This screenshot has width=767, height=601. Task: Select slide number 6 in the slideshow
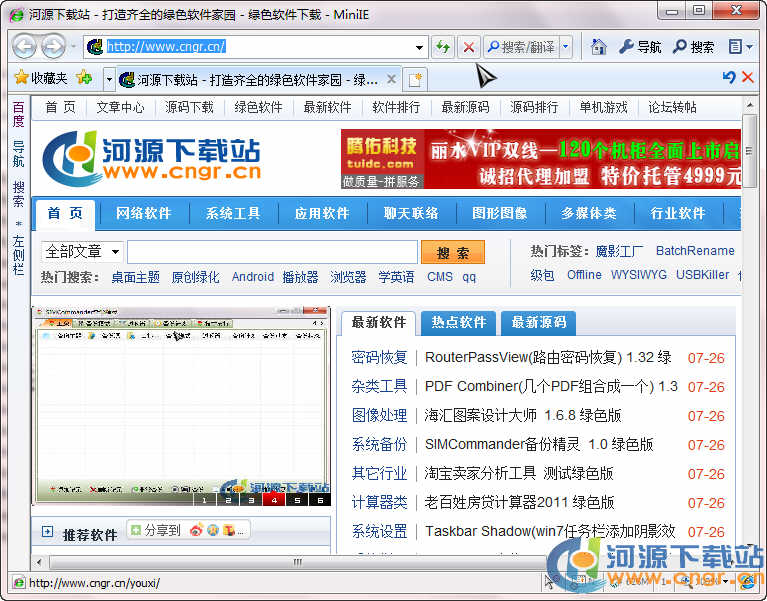click(320, 500)
